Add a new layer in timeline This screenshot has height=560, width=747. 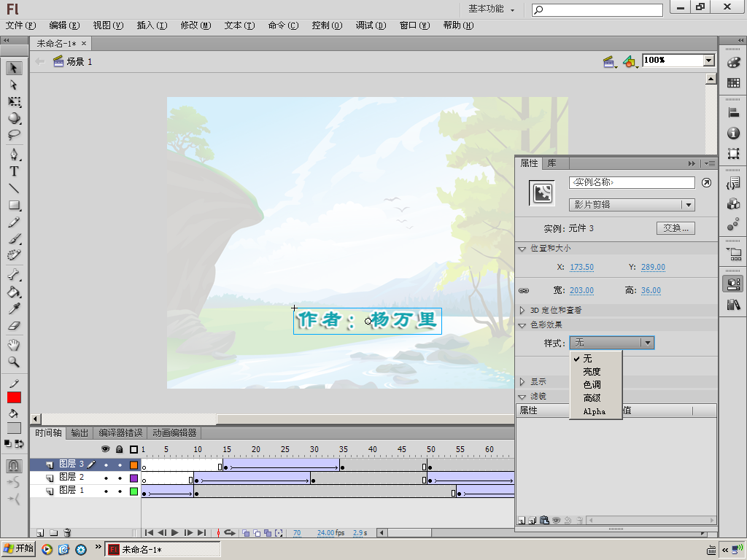click(x=41, y=533)
